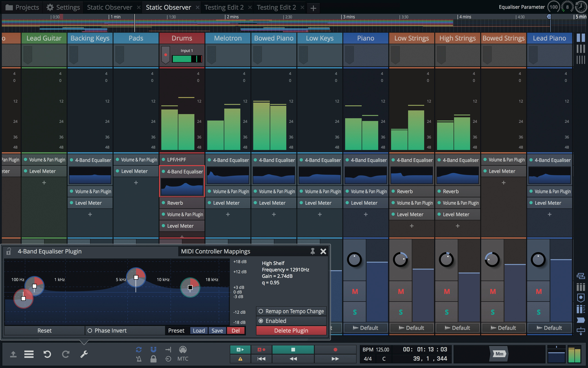Click the undo arrow icon

tap(47, 354)
